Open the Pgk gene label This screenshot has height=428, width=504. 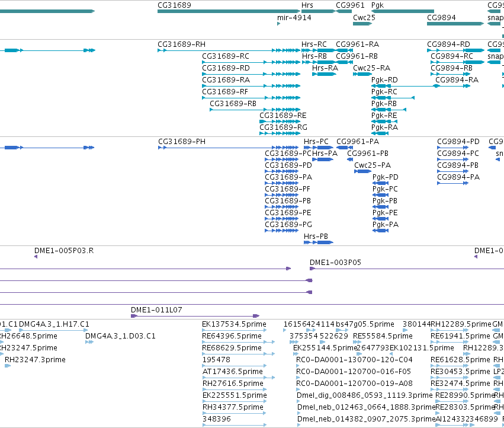[x=377, y=5]
